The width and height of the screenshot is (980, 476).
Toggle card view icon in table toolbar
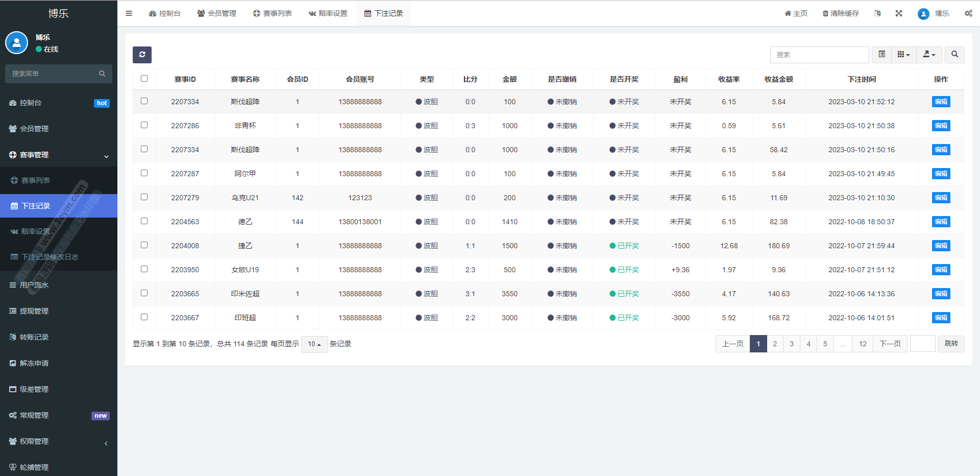coord(881,55)
